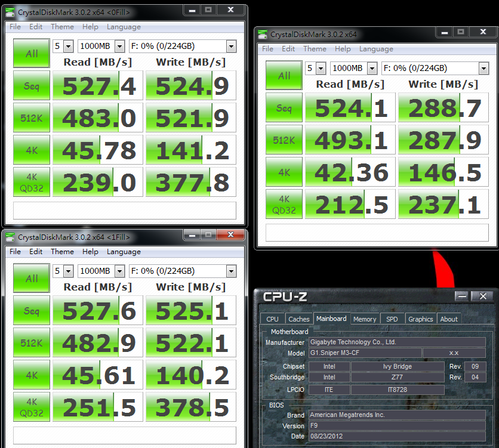This screenshot has width=499, height=448.
Task: Open Theme menu in 0Fill window
Action: pyautogui.click(x=62, y=27)
